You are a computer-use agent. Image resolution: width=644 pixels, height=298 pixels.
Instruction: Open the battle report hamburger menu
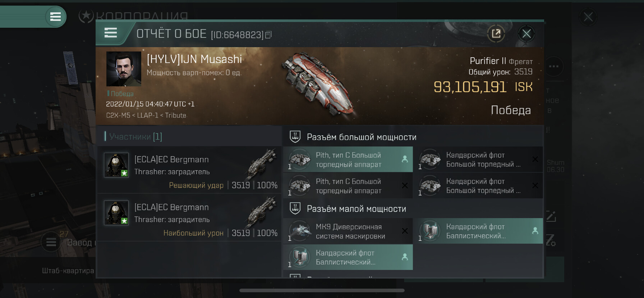[111, 33]
